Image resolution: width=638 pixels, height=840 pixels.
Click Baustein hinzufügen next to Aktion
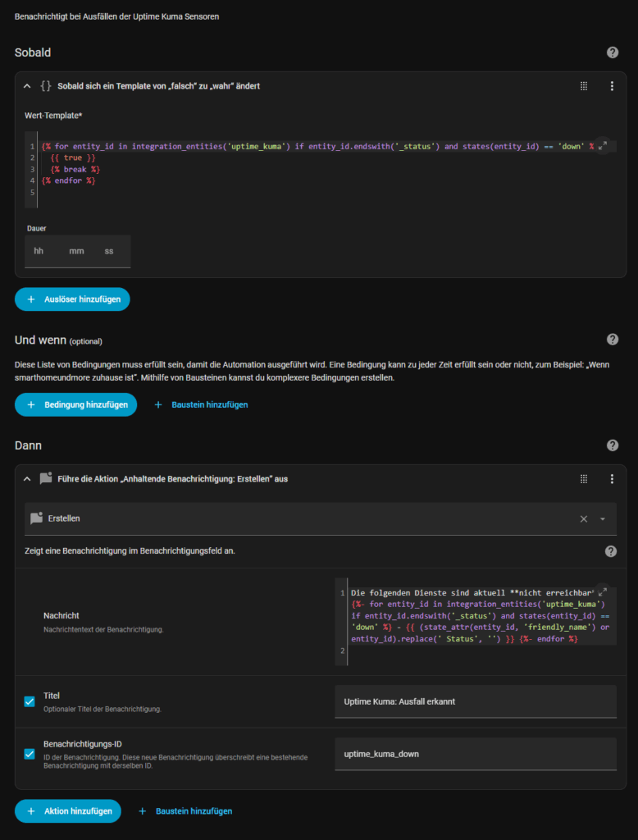pyautogui.click(x=185, y=811)
